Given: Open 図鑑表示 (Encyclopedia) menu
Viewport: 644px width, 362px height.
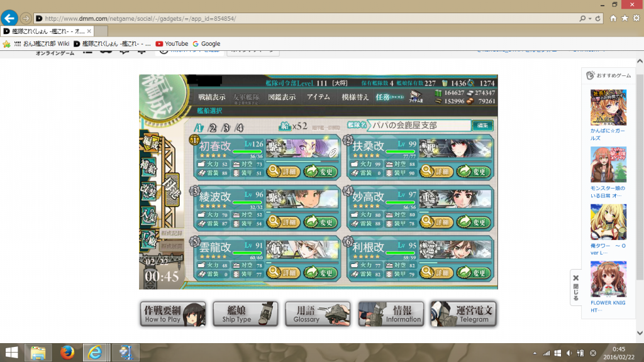Looking at the screenshot, I should click(x=282, y=97).
